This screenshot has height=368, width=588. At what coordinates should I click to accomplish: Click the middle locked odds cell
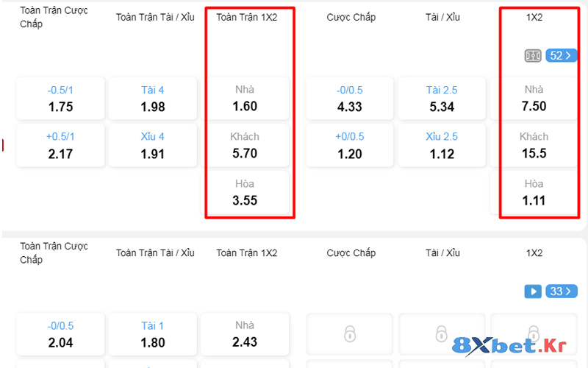442,334
